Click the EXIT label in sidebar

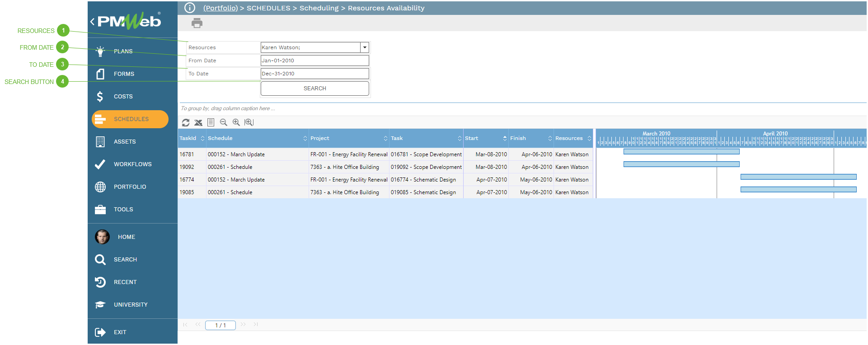120,332
